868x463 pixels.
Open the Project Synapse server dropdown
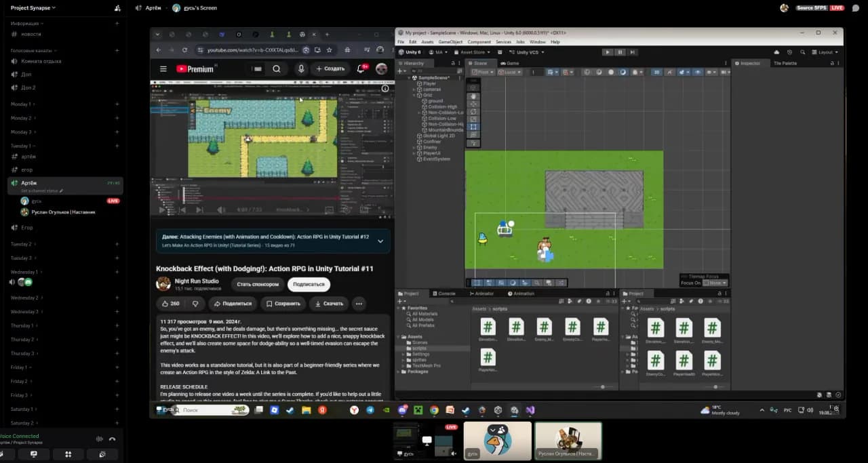point(33,8)
